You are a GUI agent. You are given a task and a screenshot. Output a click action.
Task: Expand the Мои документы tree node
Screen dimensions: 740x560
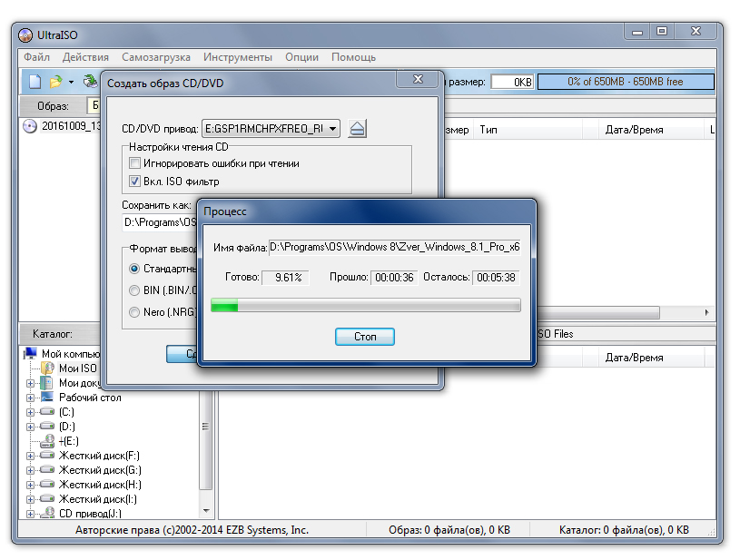(30, 383)
